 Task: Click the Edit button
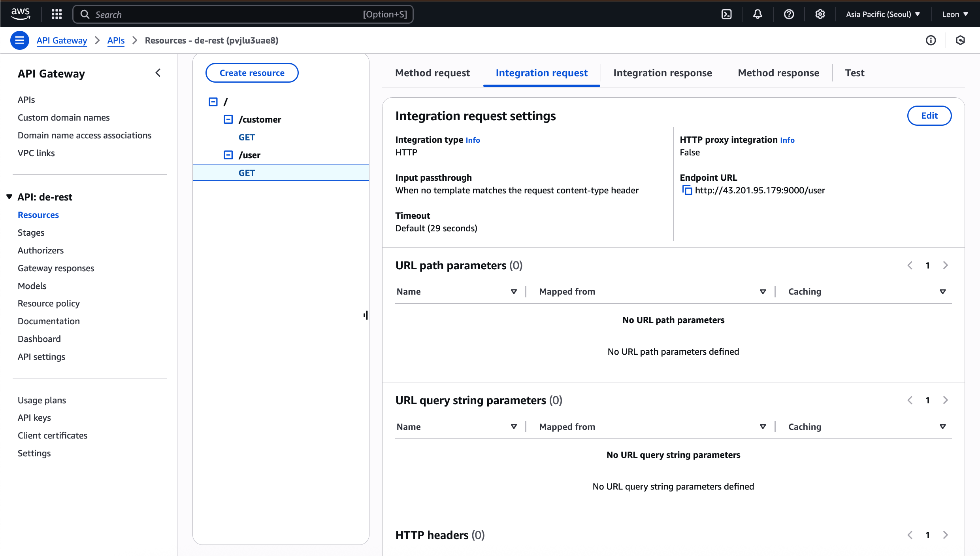click(929, 115)
